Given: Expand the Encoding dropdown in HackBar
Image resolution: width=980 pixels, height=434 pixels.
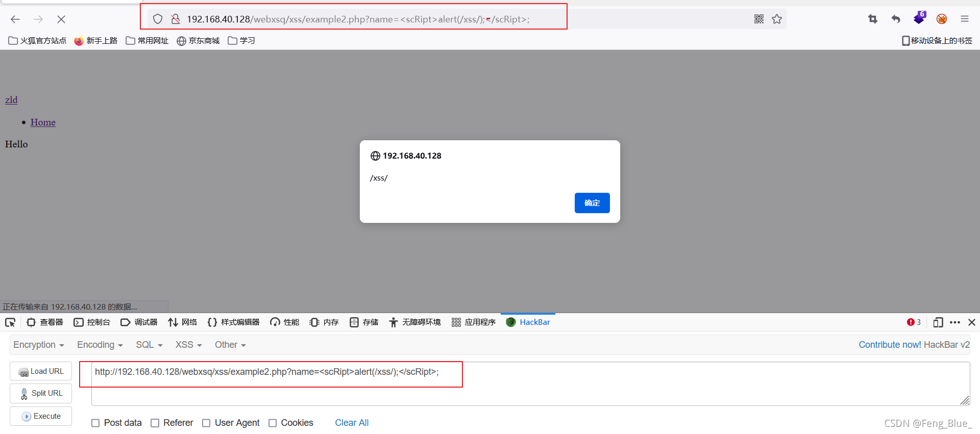Looking at the screenshot, I should pos(100,345).
